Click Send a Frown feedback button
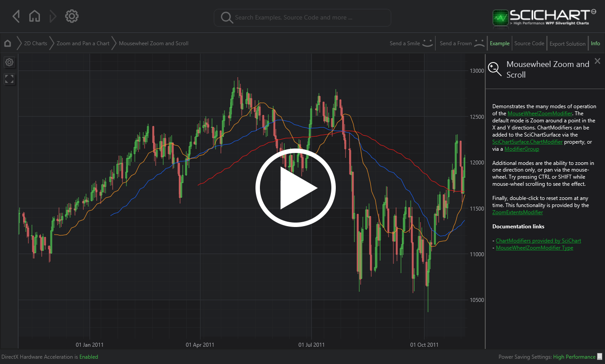605x364 pixels. coord(461,43)
